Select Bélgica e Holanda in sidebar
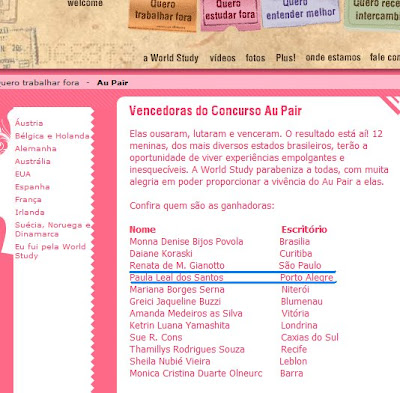This screenshot has height=393, width=400. 52,136
